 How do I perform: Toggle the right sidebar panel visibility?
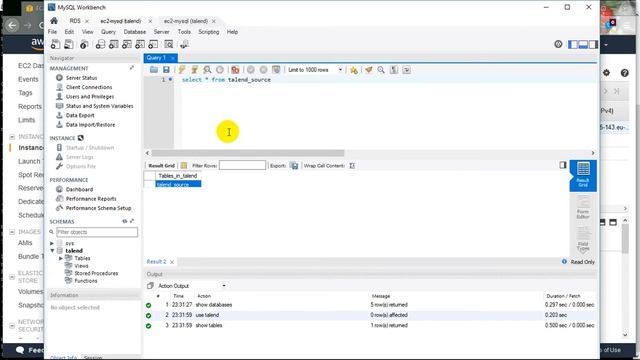(593, 44)
